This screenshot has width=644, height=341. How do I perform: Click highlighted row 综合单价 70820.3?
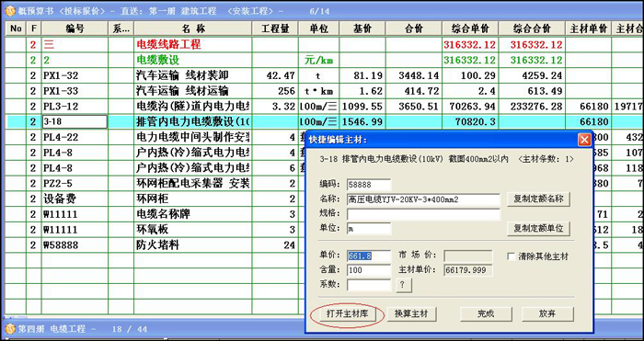pyautogui.click(x=470, y=122)
